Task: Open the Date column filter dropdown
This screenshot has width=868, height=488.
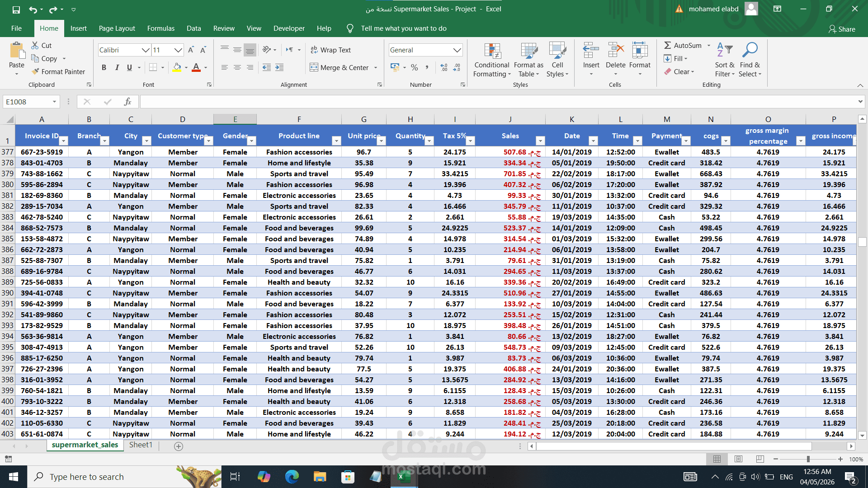Action: point(593,141)
